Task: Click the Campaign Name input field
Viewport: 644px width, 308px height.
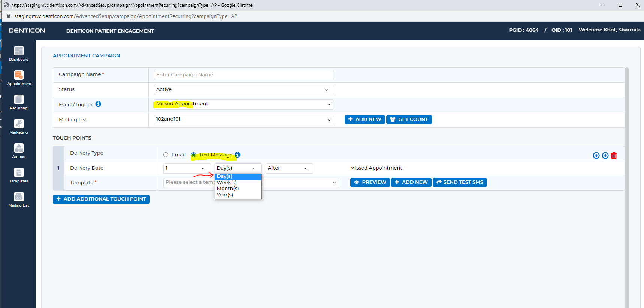Action: tap(244, 75)
